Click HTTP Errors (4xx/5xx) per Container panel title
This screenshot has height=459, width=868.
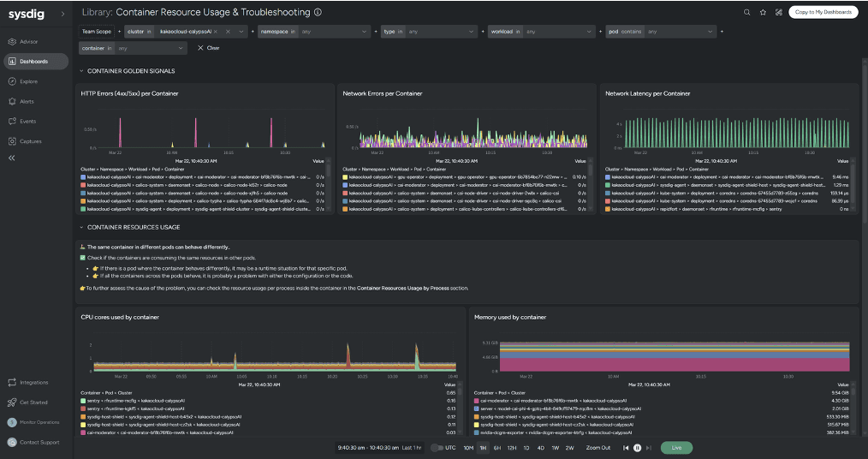pyautogui.click(x=129, y=93)
